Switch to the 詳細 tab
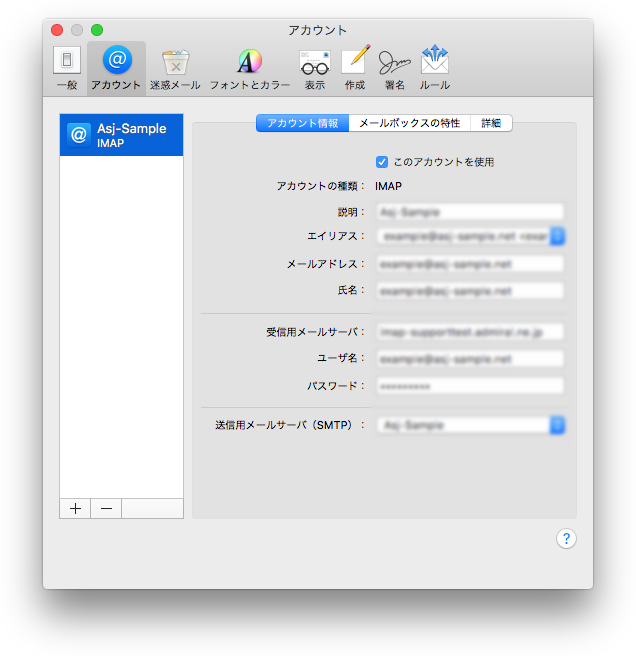This screenshot has width=636, height=656. pos(491,123)
